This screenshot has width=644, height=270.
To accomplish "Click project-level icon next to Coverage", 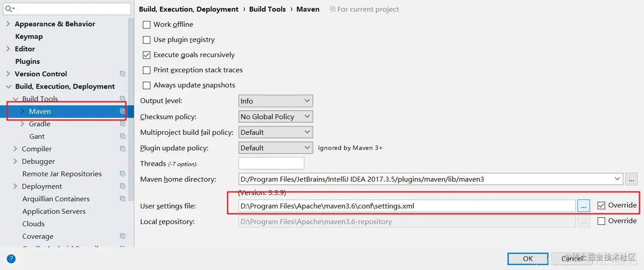I will [123, 236].
